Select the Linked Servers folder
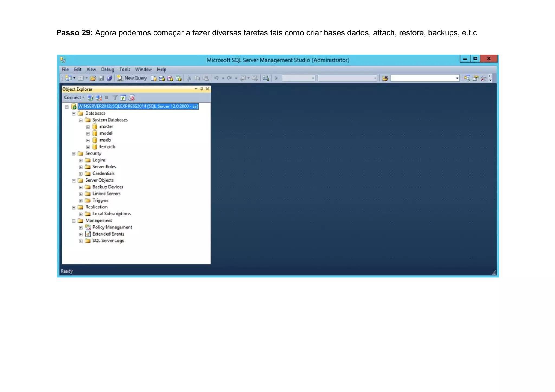The width and height of the screenshot is (555, 392). [106, 194]
